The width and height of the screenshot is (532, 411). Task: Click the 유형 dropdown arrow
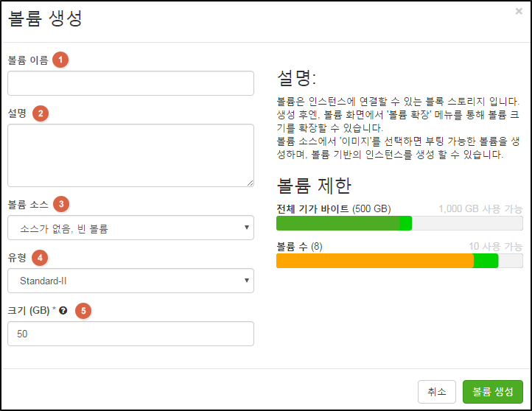click(x=247, y=281)
